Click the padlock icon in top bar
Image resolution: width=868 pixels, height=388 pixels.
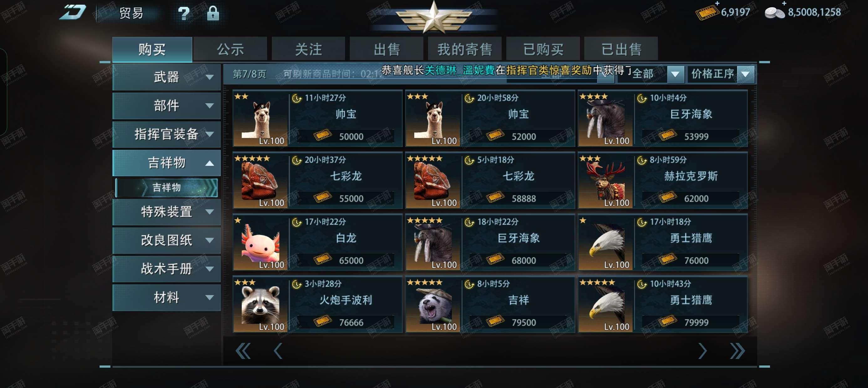coord(213,13)
